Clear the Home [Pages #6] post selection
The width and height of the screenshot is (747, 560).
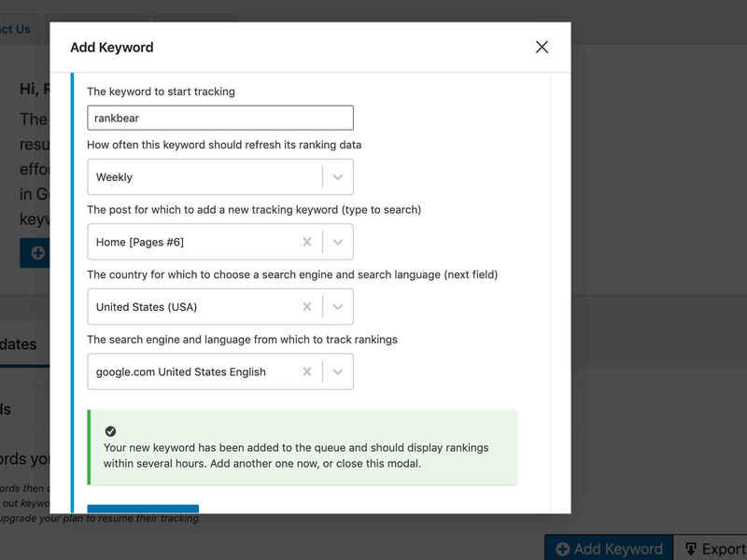click(307, 242)
